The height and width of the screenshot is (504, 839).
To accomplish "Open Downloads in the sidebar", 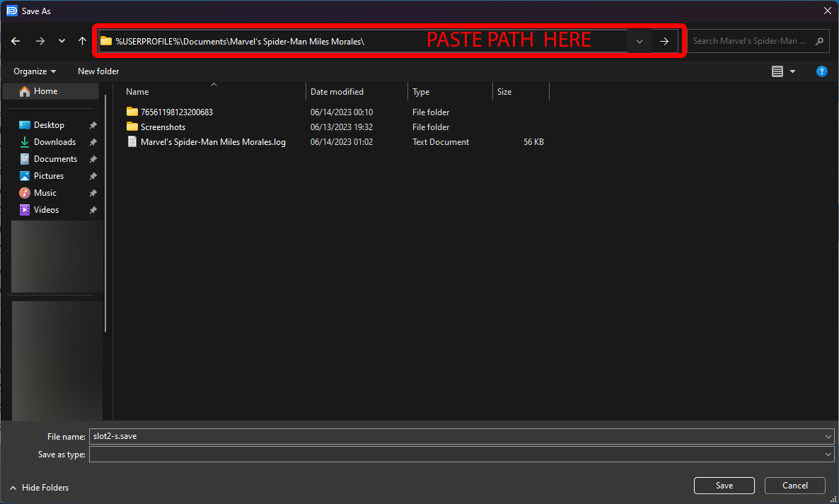I will pyautogui.click(x=54, y=142).
